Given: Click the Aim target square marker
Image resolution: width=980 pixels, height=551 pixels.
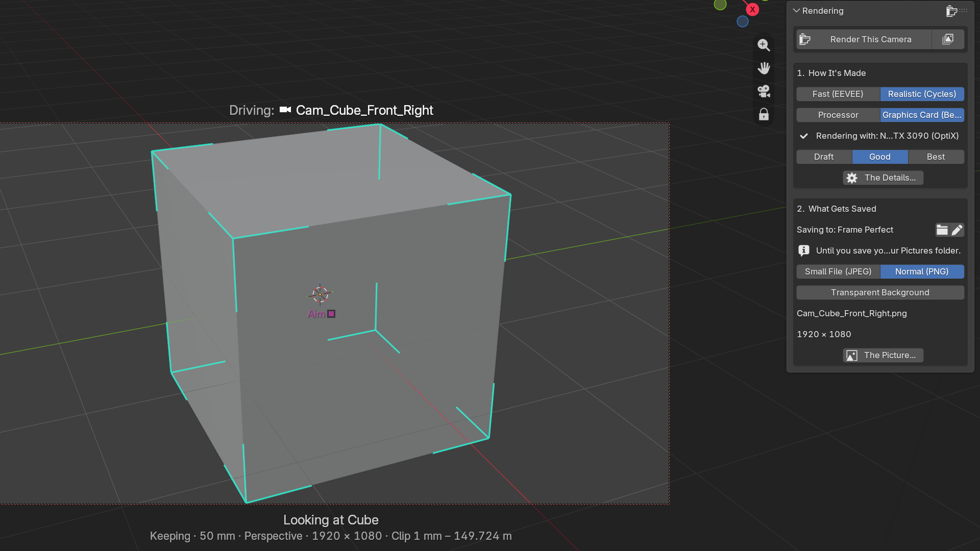Looking at the screenshot, I should tap(331, 314).
